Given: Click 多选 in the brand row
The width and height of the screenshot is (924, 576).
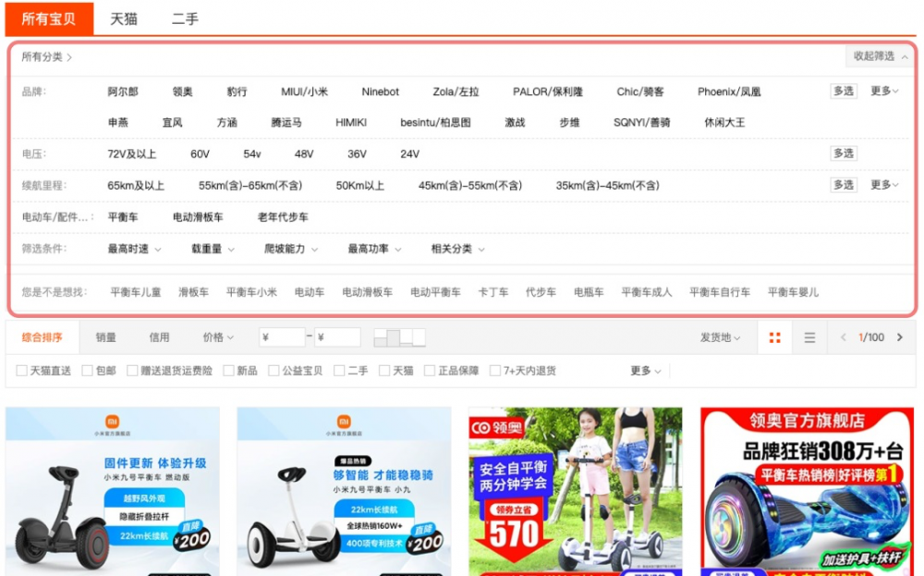Looking at the screenshot, I should [844, 91].
